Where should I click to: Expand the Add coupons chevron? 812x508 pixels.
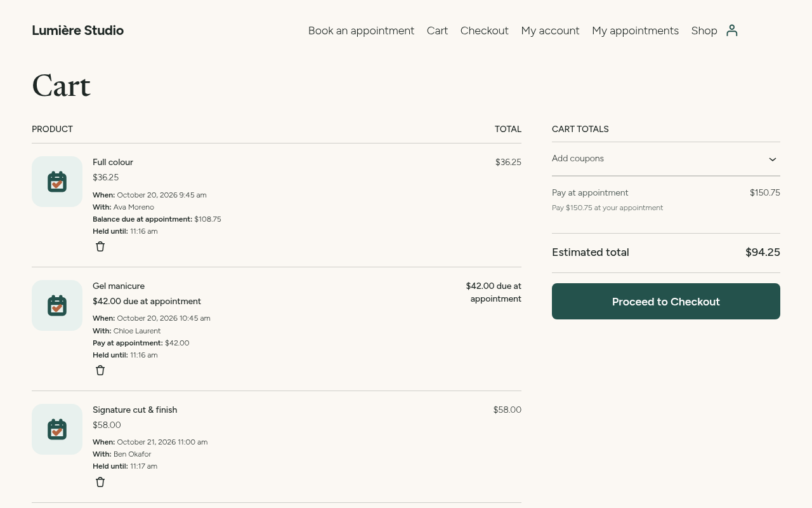click(x=773, y=159)
